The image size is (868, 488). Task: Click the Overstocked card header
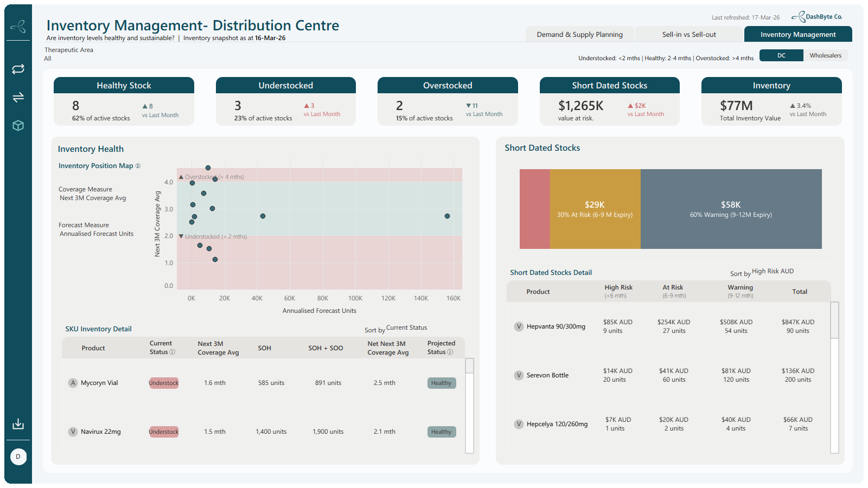coord(448,85)
